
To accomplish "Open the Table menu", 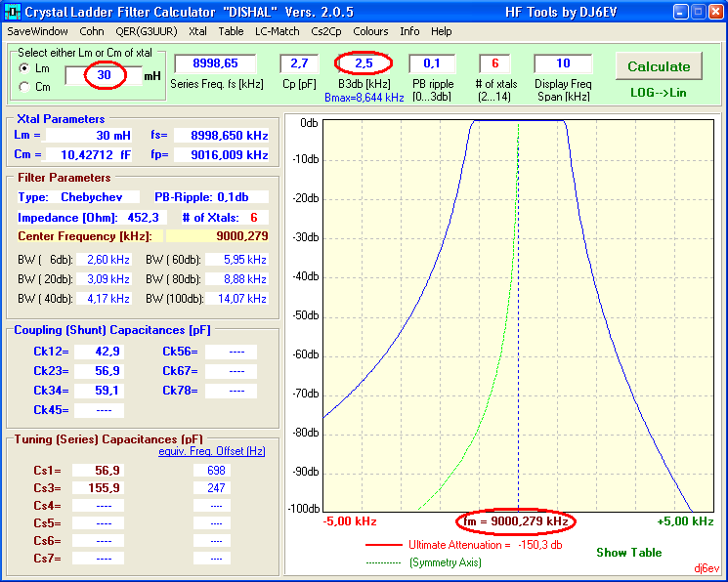I will pos(231,31).
